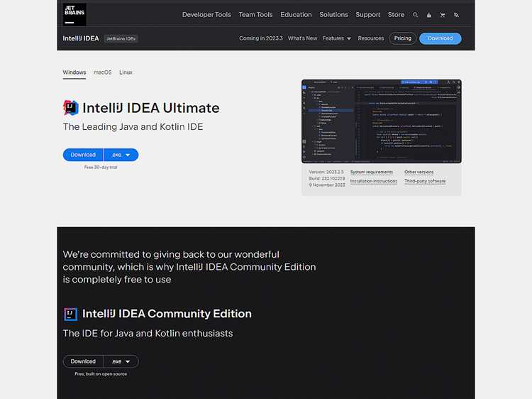Screen dimensions: 532x399
Task: Click the Pricing button
Action: coord(402,38)
